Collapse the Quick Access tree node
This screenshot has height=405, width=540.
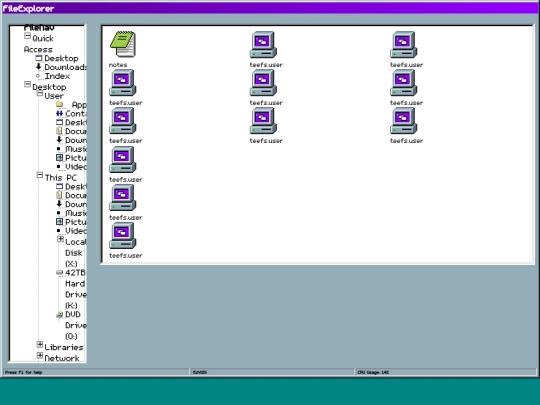click(28, 36)
